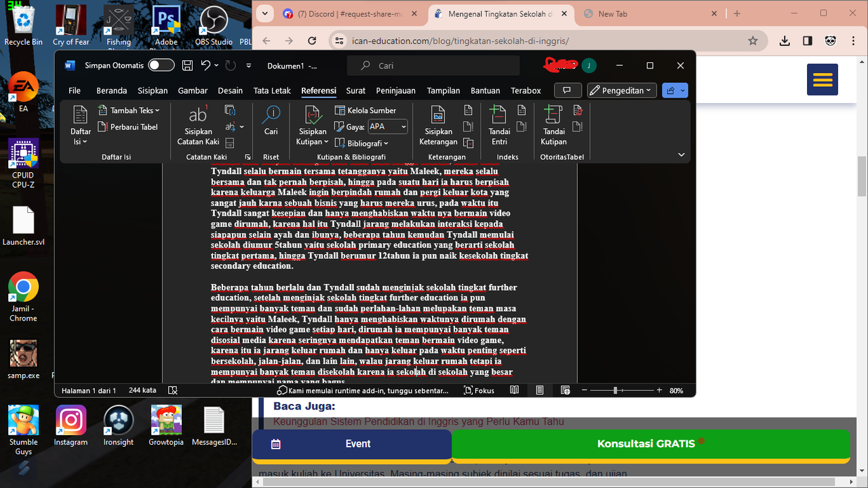Image resolution: width=868 pixels, height=488 pixels.
Task: Open a new Chrome tab with the plus button
Action: [737, 14]
